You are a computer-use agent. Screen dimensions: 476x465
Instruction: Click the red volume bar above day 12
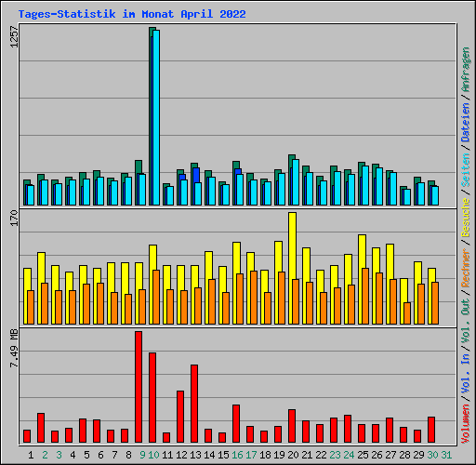180,417
